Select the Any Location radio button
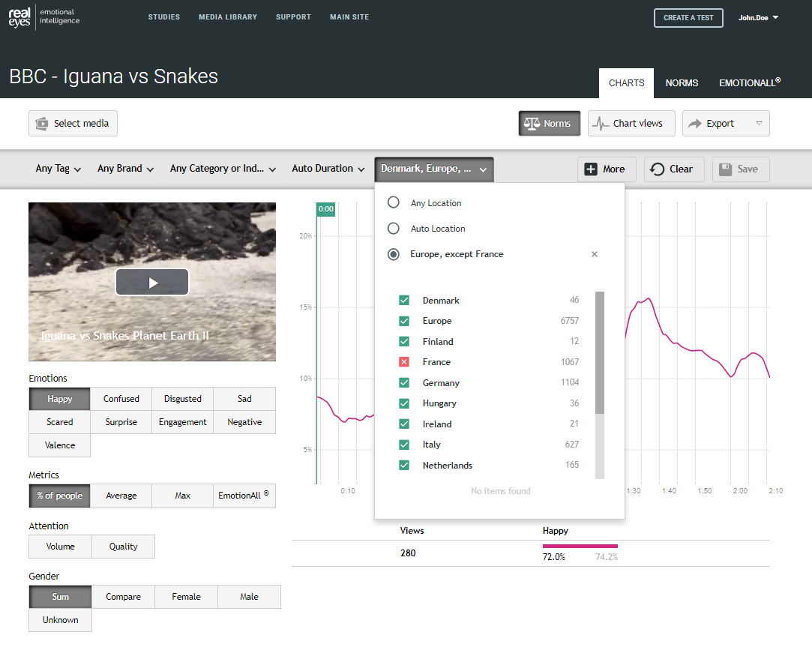Viewport: 812px width, 656px height. point(394,202)
